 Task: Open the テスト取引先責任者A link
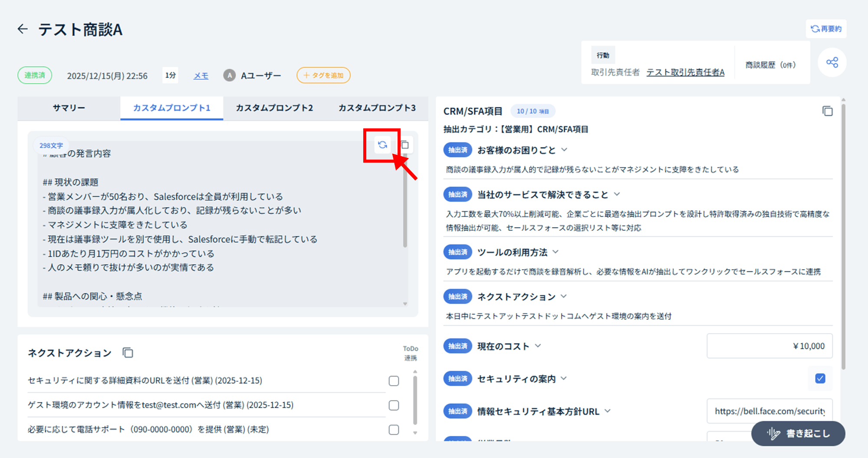(x=685, y=72)
